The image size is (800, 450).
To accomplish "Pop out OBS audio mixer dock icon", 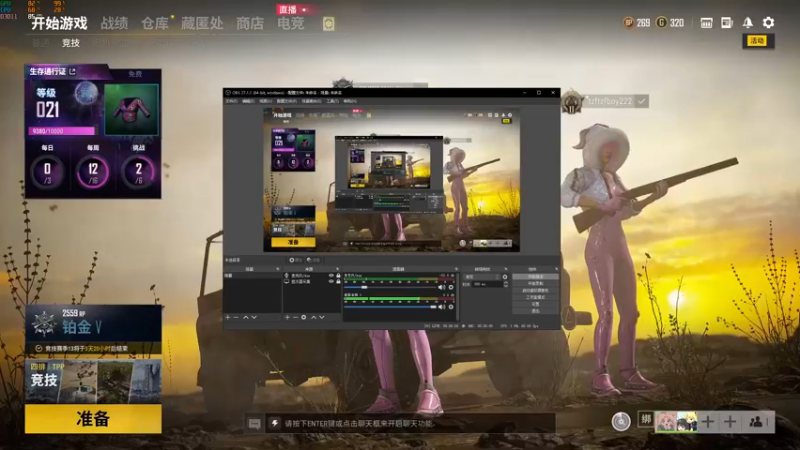I will coord(456,269).
